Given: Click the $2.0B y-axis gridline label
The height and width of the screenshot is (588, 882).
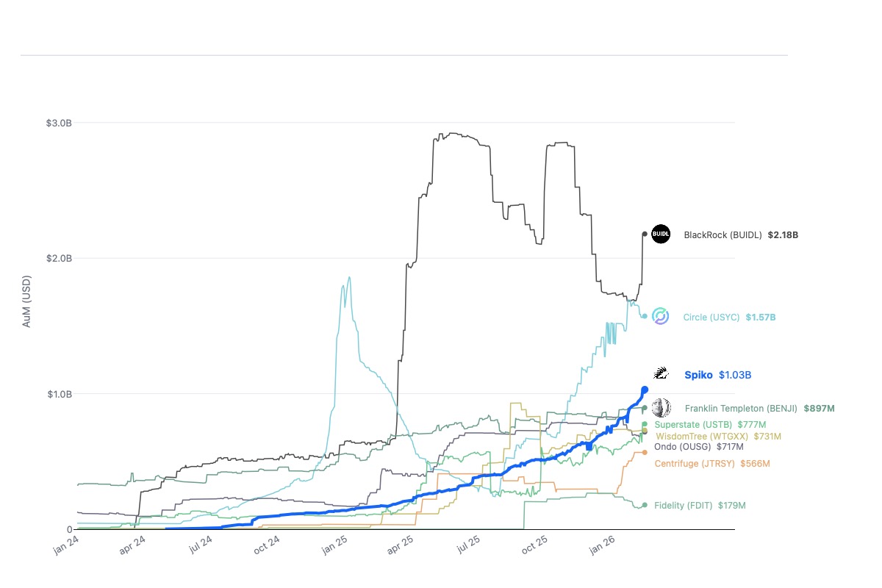Looking at the screenshot, I should (59, 258).
